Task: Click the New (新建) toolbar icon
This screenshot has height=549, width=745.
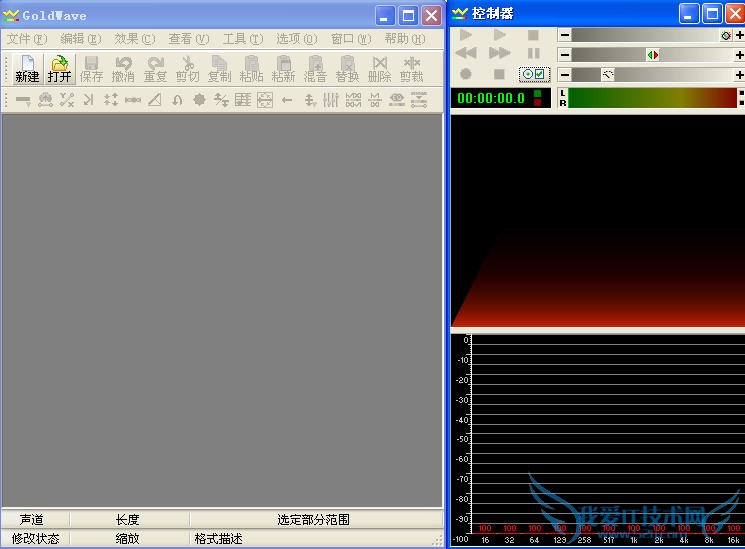Action: [x=27, y=68]
